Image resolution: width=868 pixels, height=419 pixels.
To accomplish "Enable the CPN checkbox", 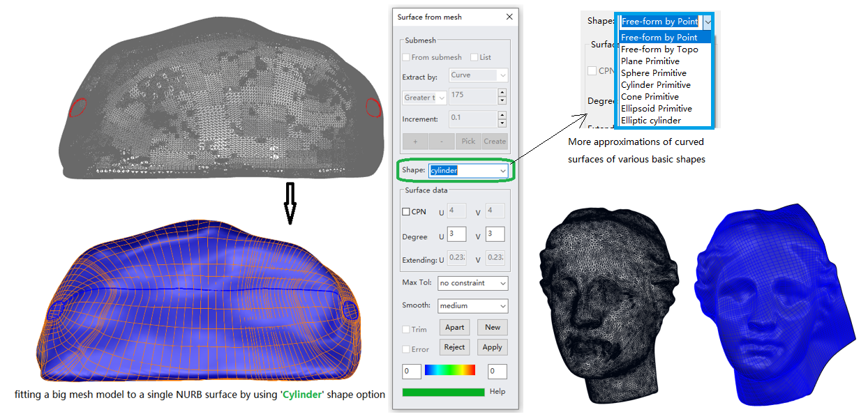I will coord(406,212).
